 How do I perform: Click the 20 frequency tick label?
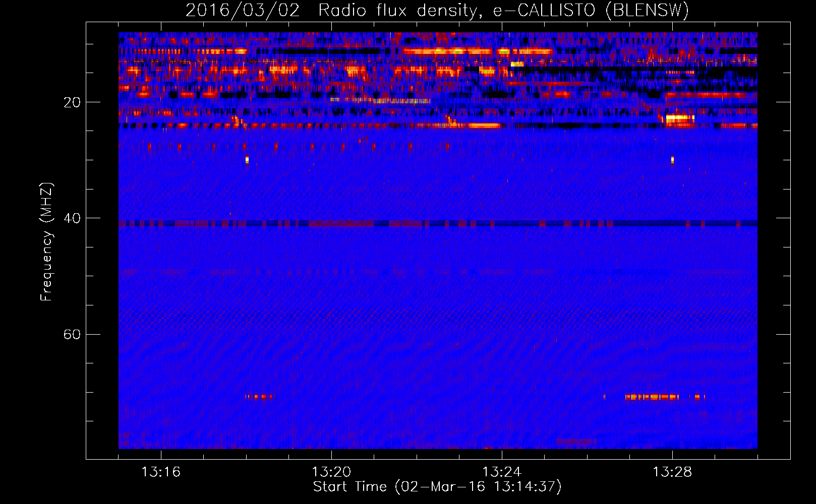point(72,102)
